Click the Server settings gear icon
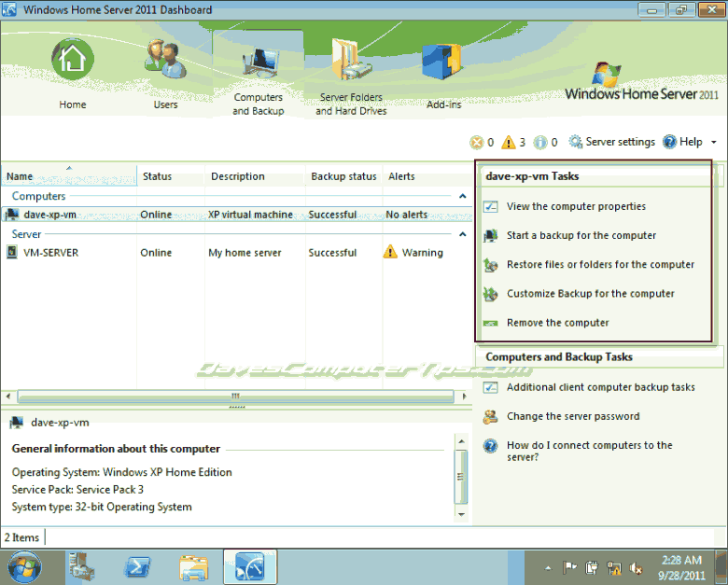 (x=576, y=142)
